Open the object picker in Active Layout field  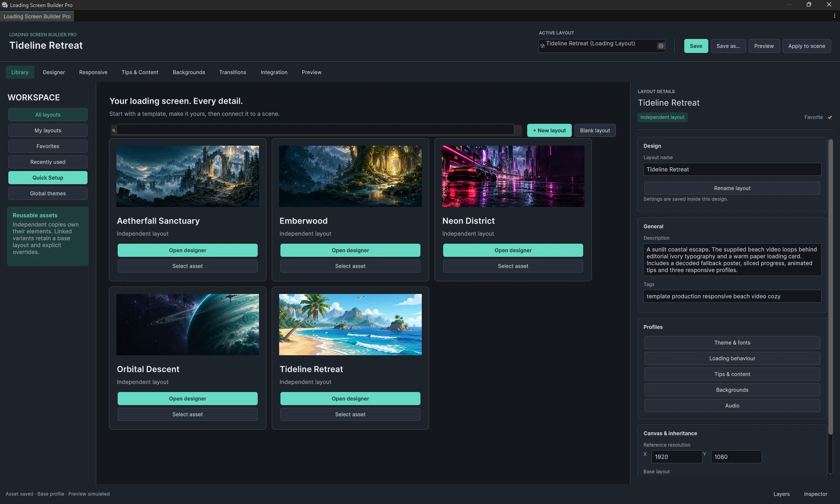tap(661, 46)
